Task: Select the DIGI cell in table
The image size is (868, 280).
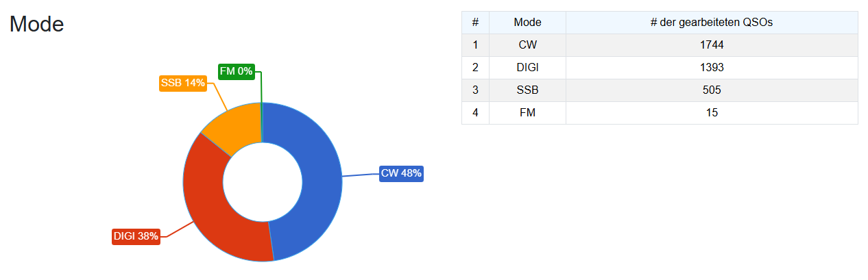Action: click(527, 67)
